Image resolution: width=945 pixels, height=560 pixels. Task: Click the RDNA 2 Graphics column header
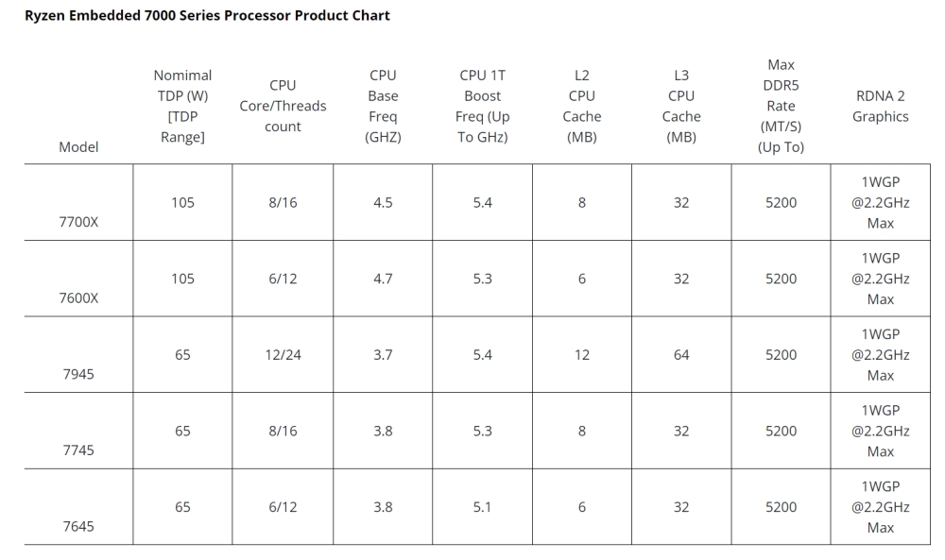click(x=880, y=106)
